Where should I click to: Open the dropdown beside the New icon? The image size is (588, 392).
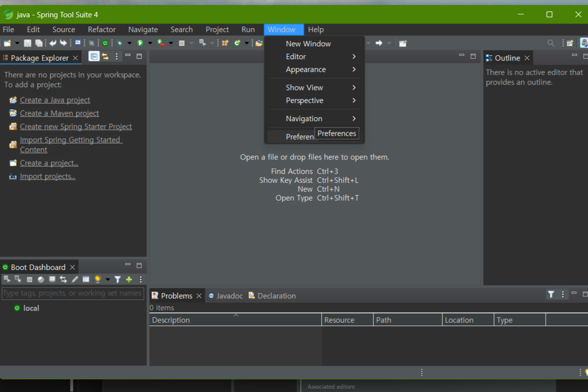click(17, 43)
